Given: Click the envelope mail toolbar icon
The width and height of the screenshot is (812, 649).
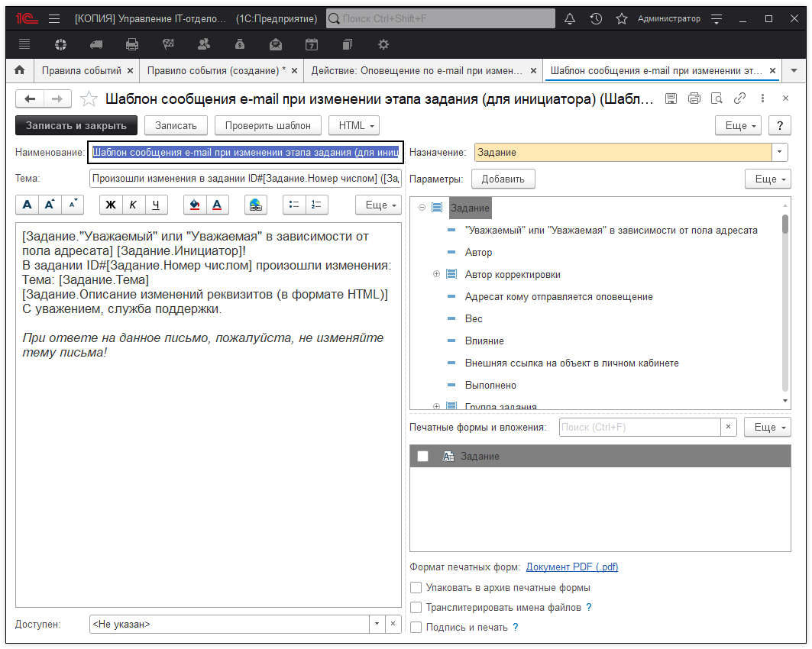Looking at the screenshot, I should click(x=276, y=44).
